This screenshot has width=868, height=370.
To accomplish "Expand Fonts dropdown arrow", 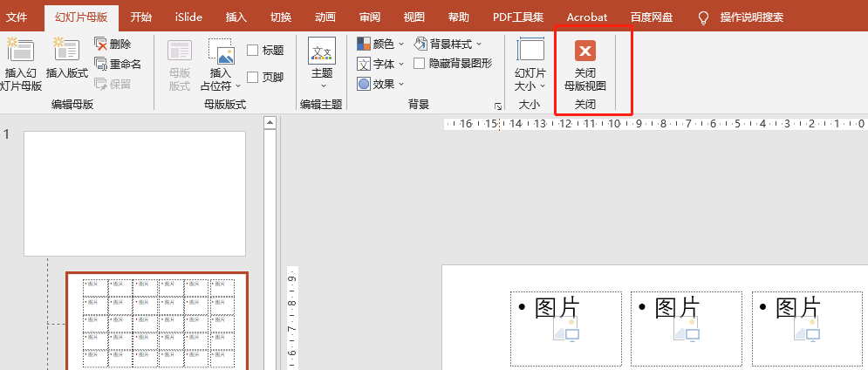I will (401, 65).
